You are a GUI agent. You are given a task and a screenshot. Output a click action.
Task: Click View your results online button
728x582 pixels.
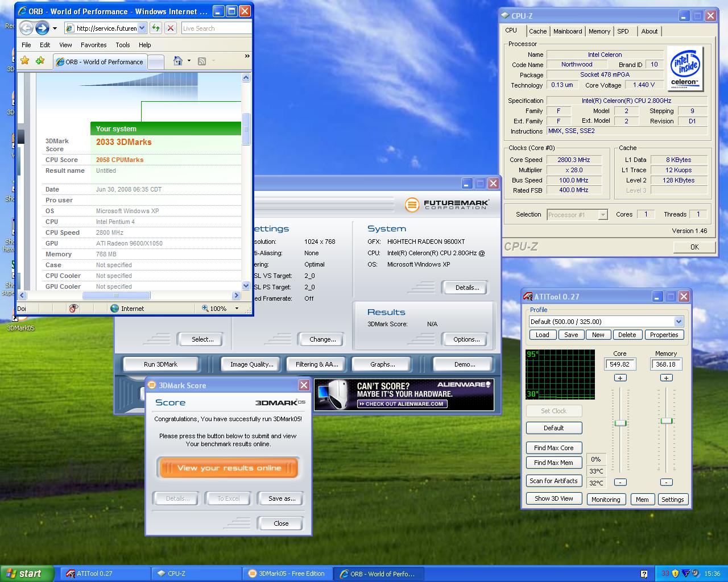point(229,468)
